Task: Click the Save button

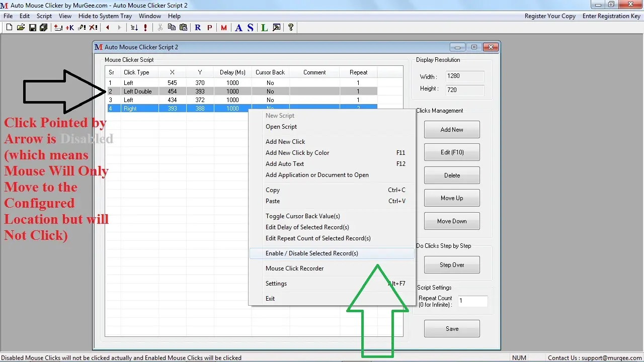Action: coord(452,329)
